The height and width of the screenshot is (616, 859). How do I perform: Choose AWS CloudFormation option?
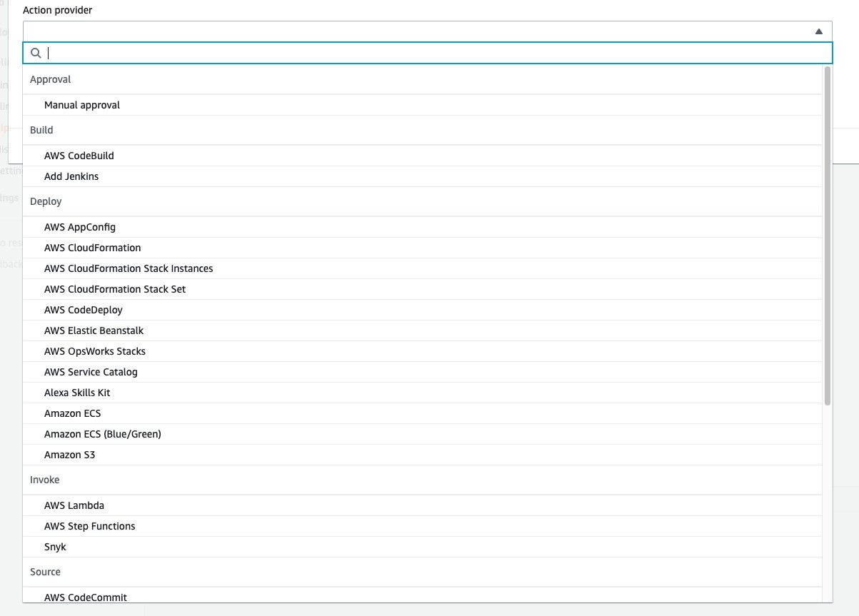[423, 248]
